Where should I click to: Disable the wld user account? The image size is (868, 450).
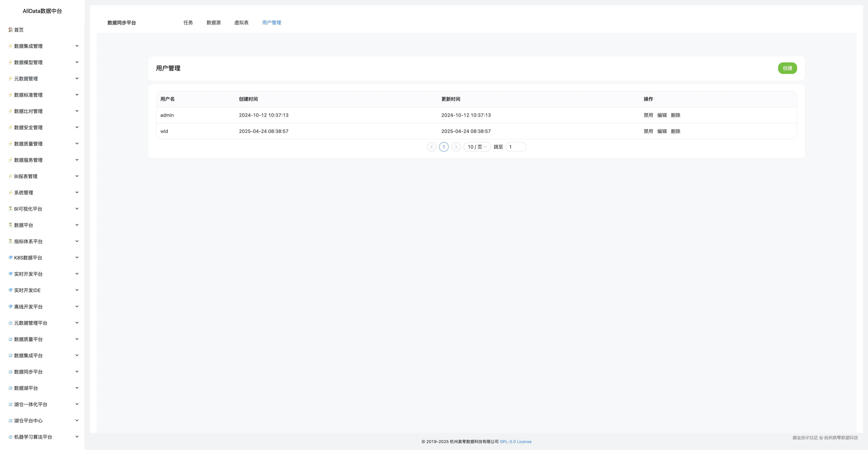pos(648,131)
